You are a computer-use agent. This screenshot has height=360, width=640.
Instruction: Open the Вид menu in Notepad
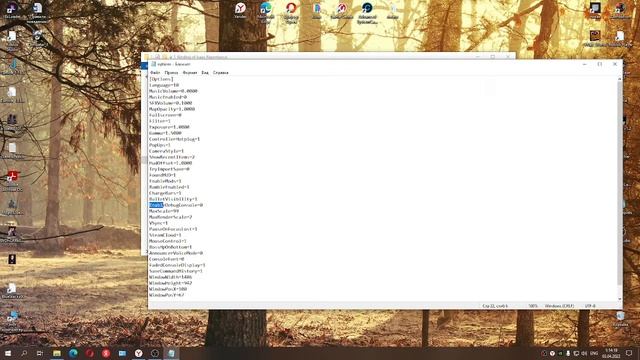pyautogui.click(x=205, y=73)
